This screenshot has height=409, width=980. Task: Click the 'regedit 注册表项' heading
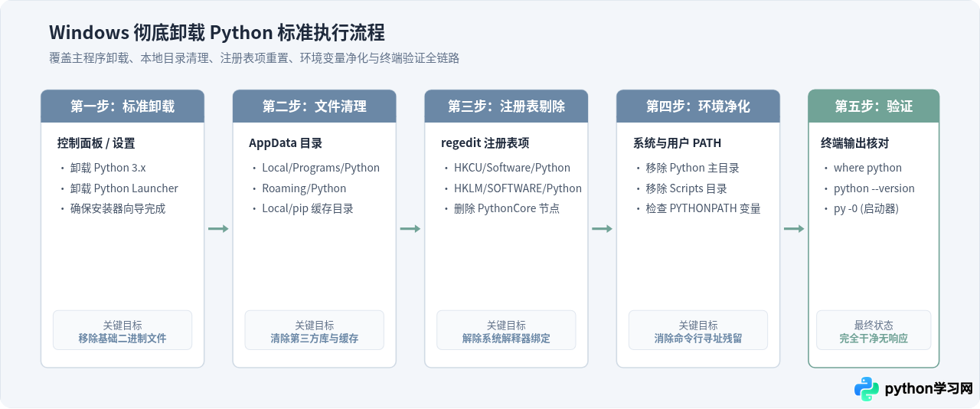pos(485,143)
